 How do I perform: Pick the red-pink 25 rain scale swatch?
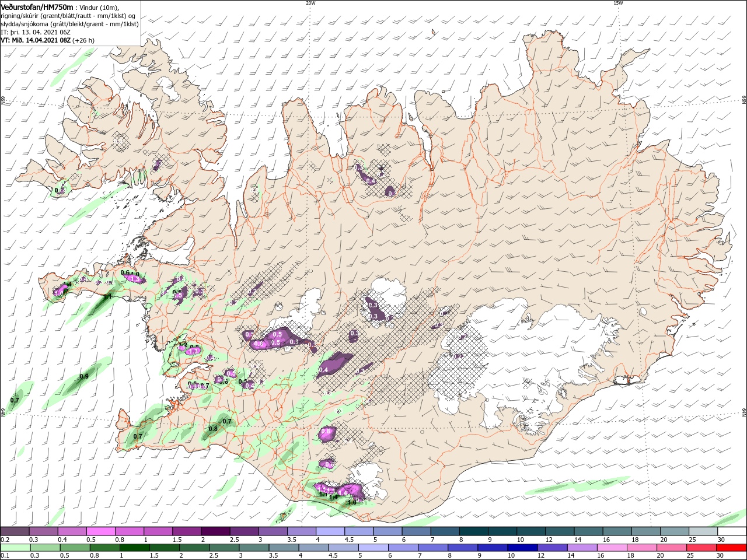[x=702, y=548]
